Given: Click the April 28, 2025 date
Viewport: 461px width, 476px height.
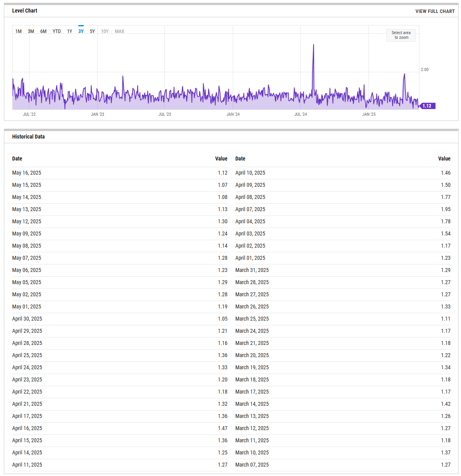Looking at the screenshot, I should tap(27, 343).
